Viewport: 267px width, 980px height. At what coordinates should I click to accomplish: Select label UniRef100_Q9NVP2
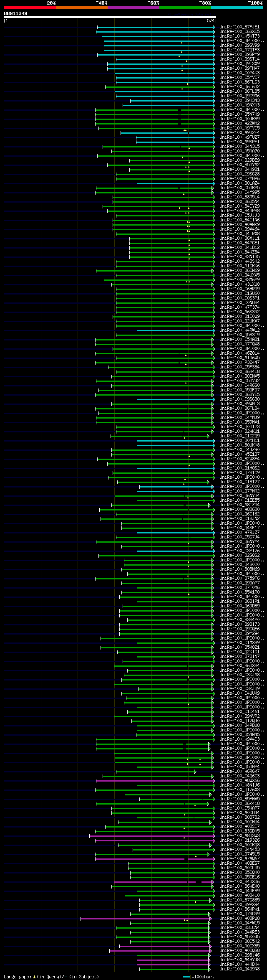(239, 716)
